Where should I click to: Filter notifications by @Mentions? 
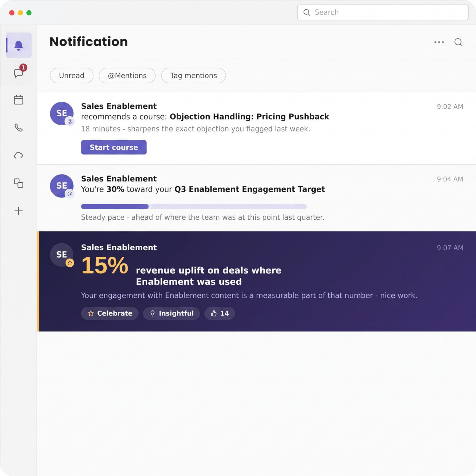pos(127,75)
